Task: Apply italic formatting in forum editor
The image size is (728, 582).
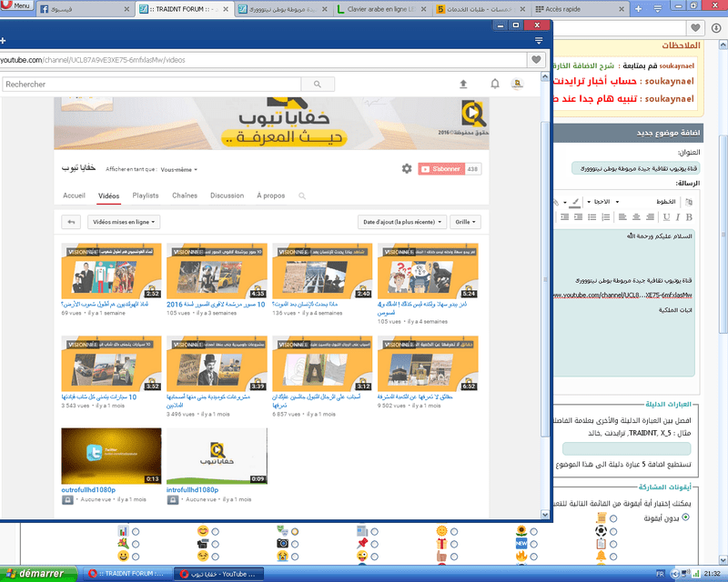Action: pyautogui.click(x=677, y=216)
